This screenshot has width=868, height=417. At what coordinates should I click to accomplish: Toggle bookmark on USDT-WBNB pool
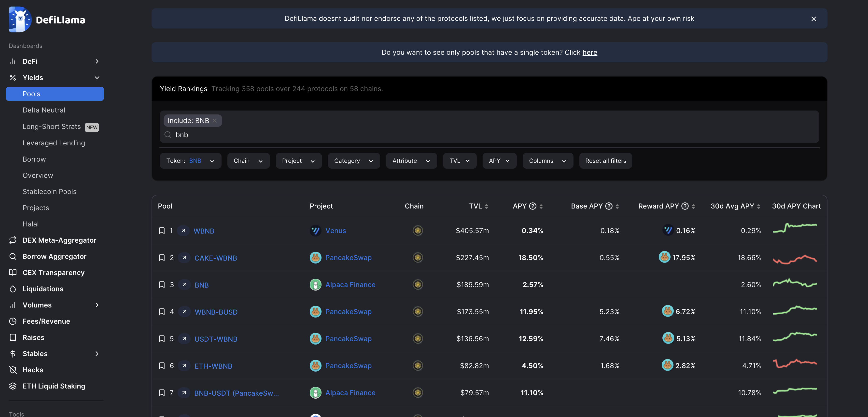[162, 339]
